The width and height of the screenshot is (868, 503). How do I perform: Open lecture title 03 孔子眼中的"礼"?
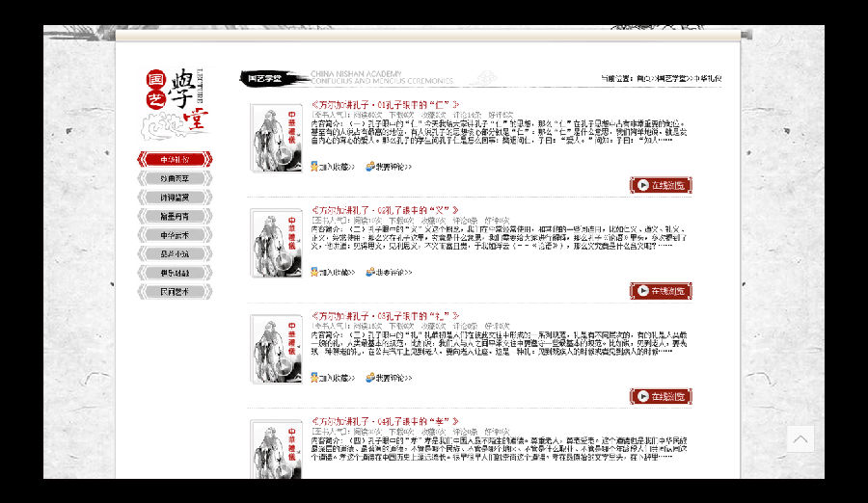click(385, 316)
